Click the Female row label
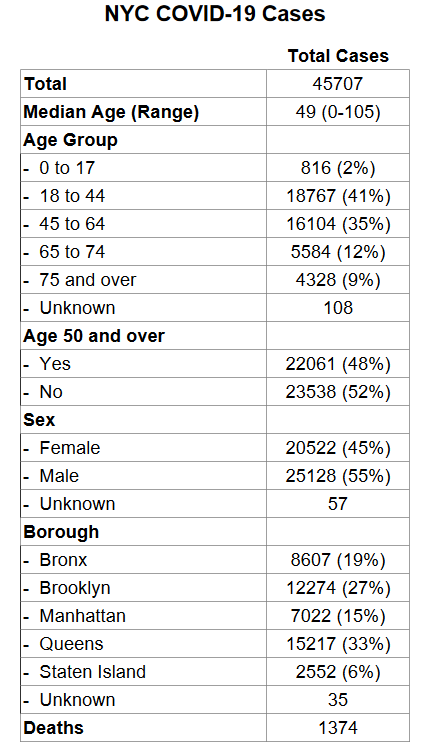 coord(70,448)
